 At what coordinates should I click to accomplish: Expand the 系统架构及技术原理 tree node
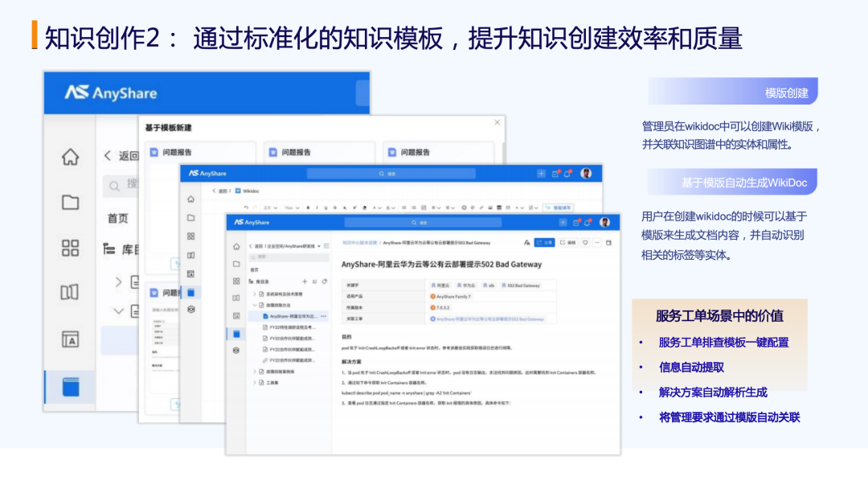255,294
